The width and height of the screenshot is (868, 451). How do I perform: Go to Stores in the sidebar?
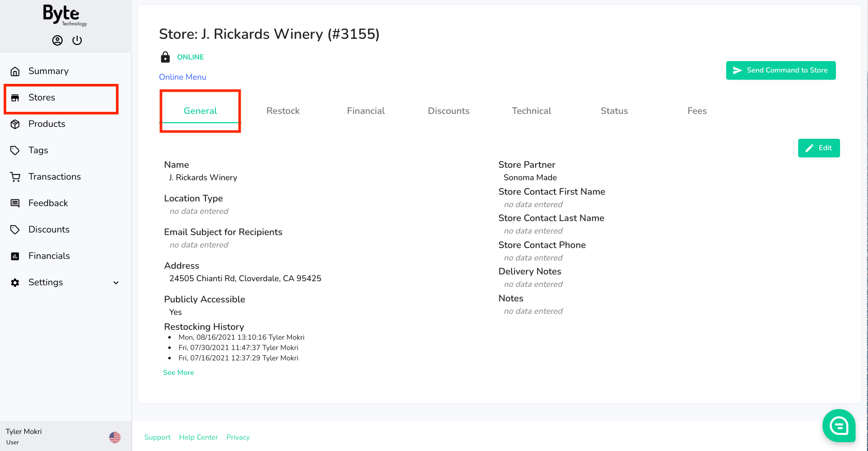coord(41,98)
